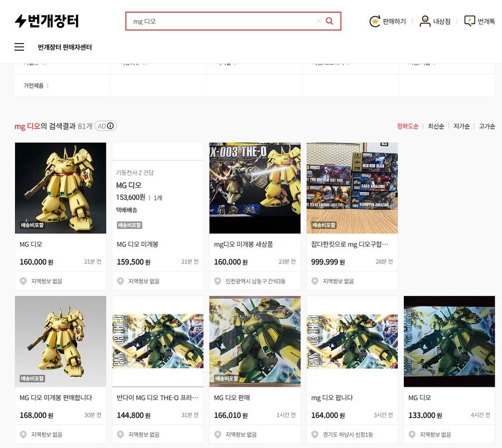
Task: Open MG 디오 133,000원 listing image
Action: coord(449,342)
